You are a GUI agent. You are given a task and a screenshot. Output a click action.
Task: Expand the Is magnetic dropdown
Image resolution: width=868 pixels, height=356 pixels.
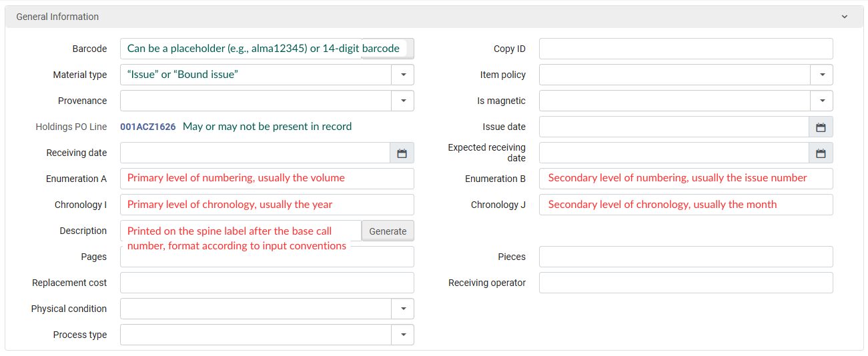coord(822,101)
